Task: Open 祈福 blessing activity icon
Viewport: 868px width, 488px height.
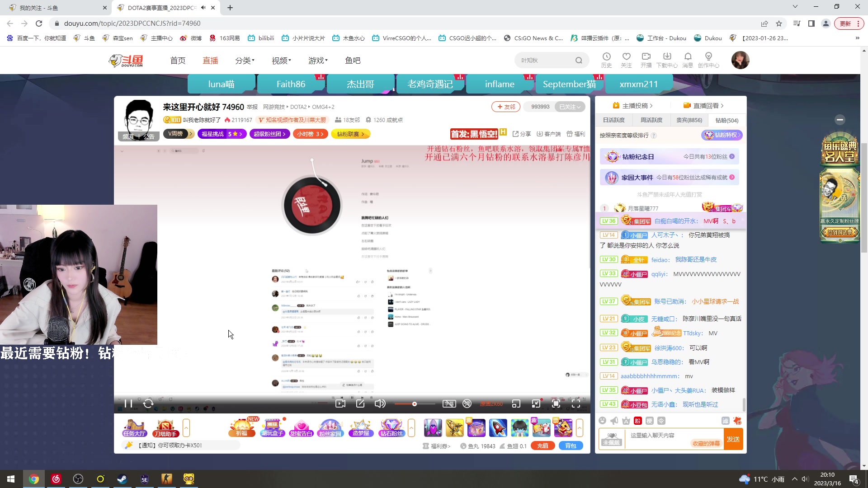Action: (x=242, y=428)
